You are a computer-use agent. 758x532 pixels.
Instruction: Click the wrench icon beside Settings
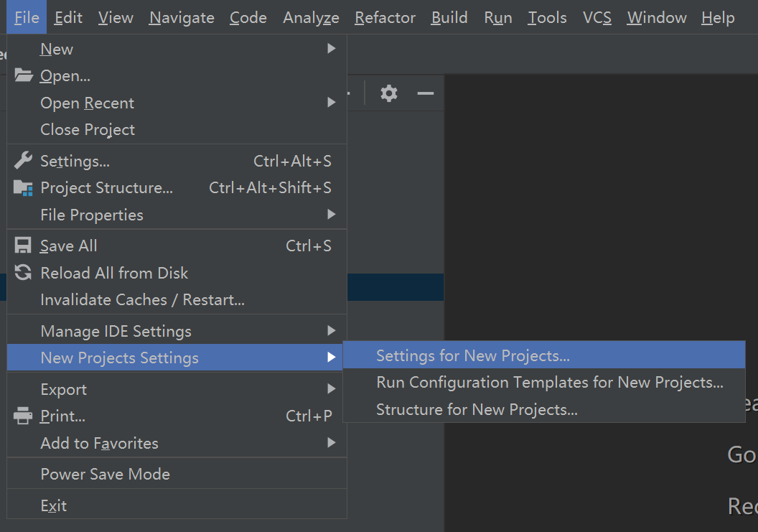tap(24, 161)
